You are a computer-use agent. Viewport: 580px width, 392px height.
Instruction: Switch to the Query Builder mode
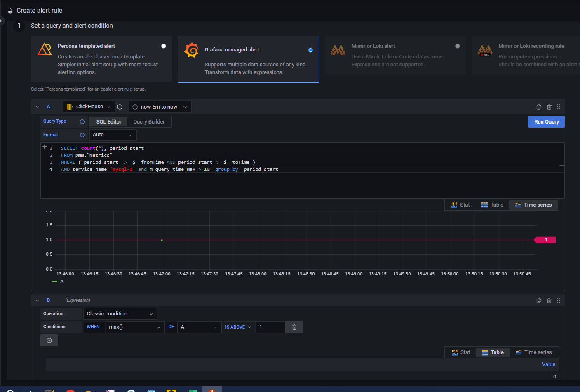[x=149, y=122]
